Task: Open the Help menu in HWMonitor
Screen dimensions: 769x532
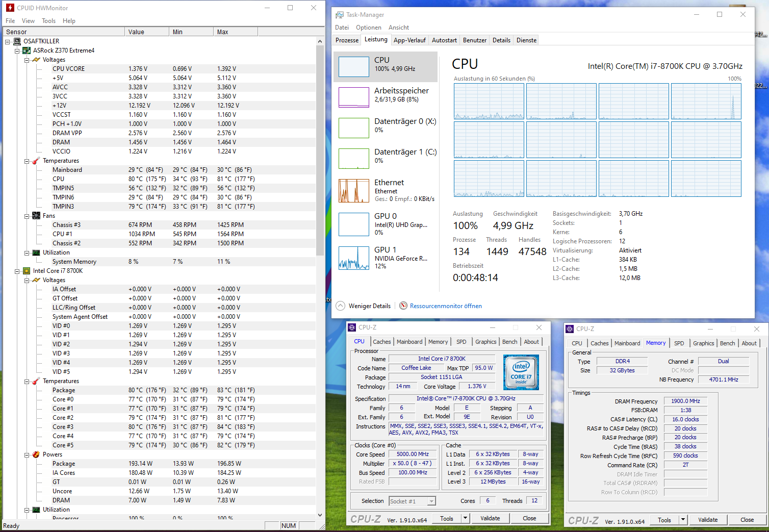Action: [69, 21]
